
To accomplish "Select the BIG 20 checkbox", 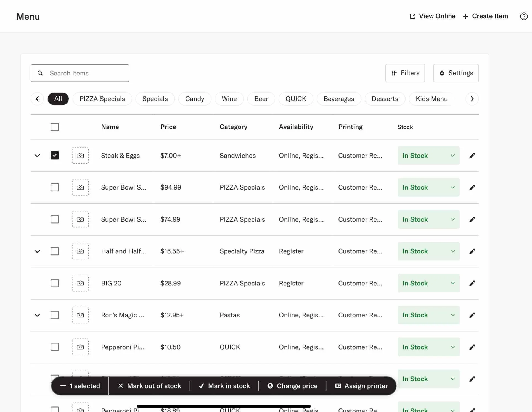I will (55, 283).
